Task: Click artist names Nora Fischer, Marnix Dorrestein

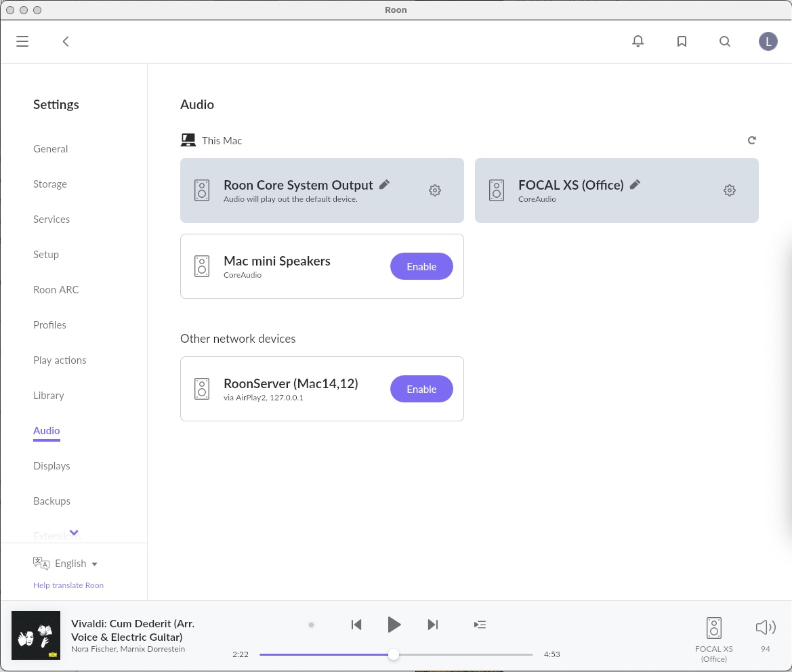Action: tap(128, 649)
